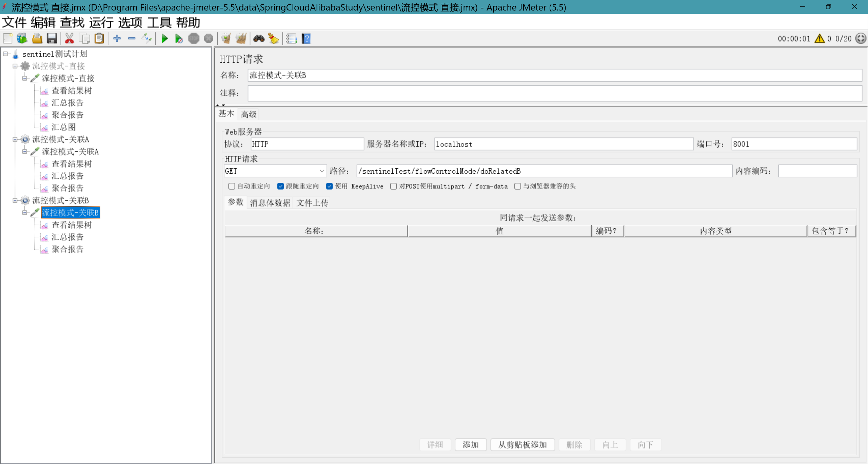Click the 添加 button to add a parameter
Viewport: 868px width, 464px height.
pos(471,445)
